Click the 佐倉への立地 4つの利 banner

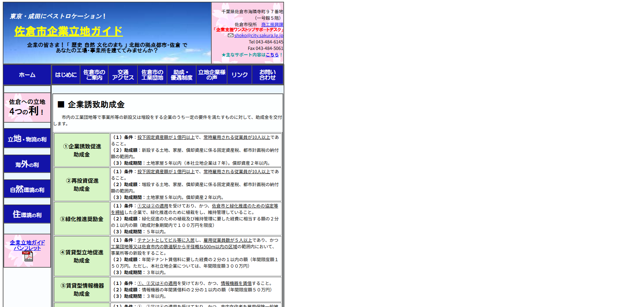(27, 107)
